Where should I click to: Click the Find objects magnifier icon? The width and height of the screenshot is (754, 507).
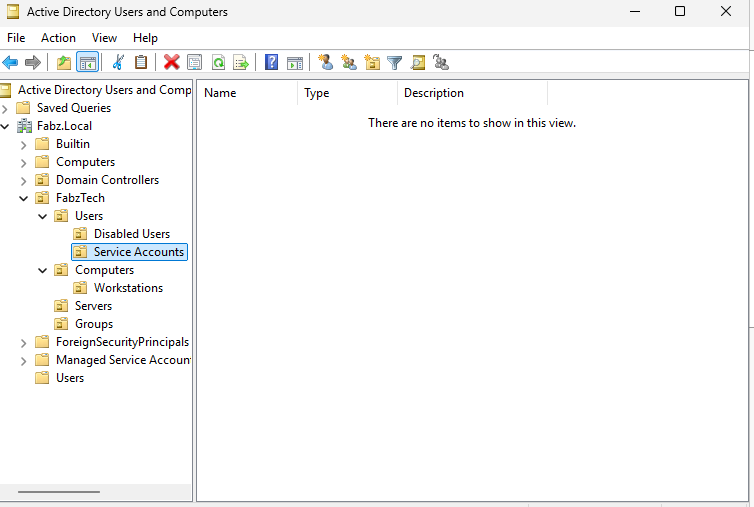click(417, 63)
